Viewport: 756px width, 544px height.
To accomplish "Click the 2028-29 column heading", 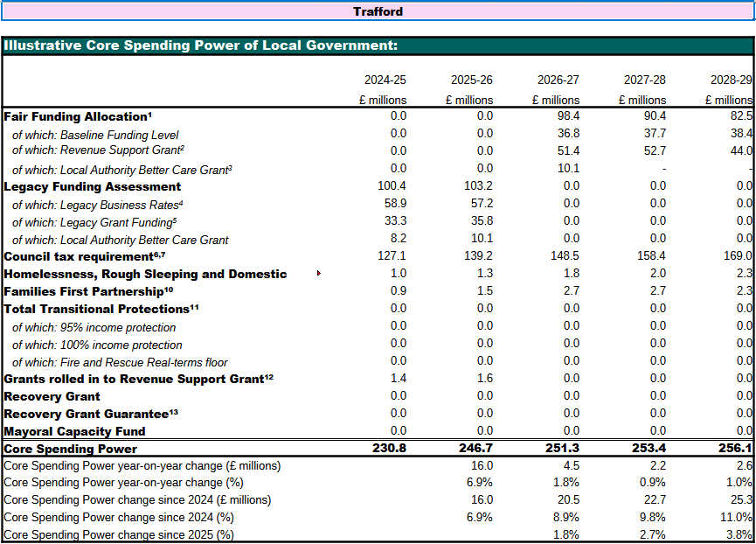I will pos(731,80).
